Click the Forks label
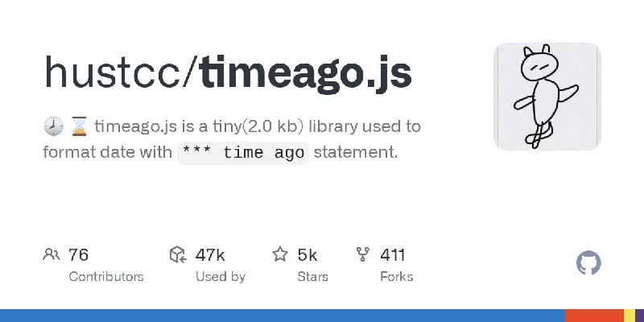644x322 pixels. click(396, 277)
